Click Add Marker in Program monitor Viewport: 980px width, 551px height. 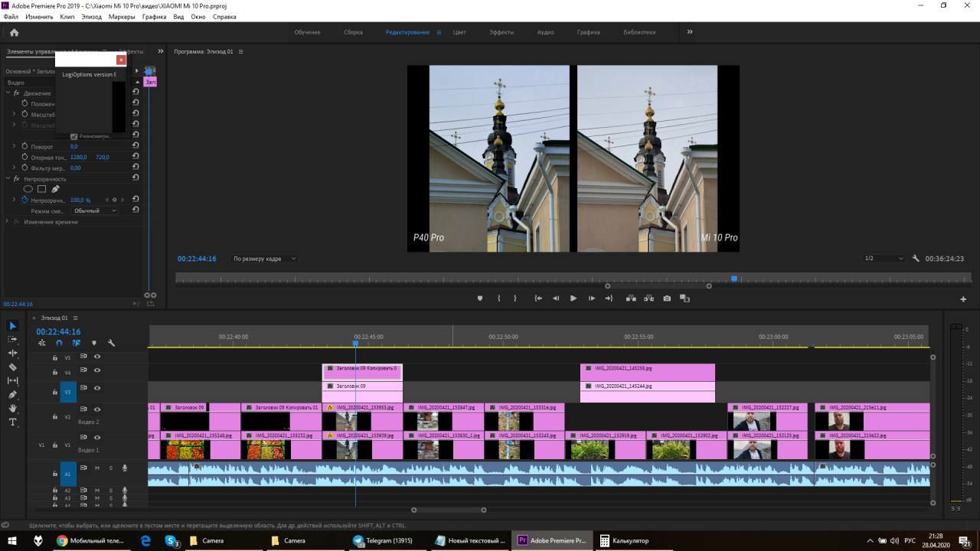click(480, 298)
